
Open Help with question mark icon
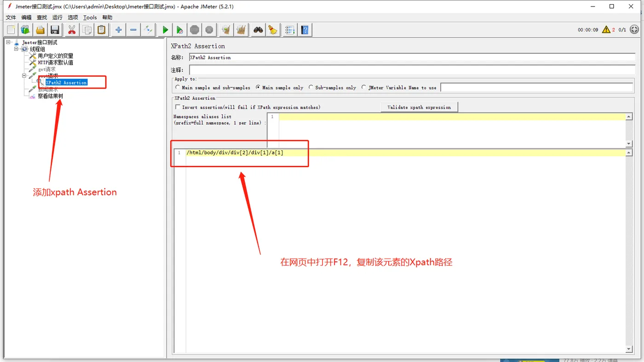click(305, 30)
